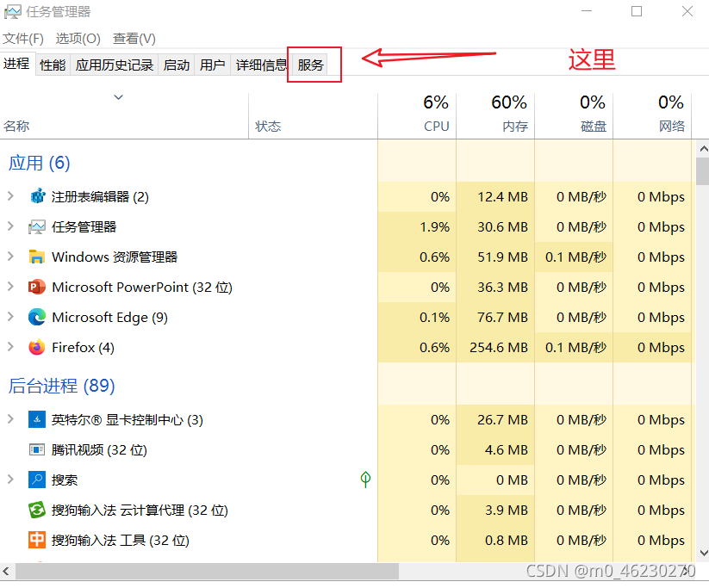
Task: Sort by the CPU column header
Action: point(417,115)
